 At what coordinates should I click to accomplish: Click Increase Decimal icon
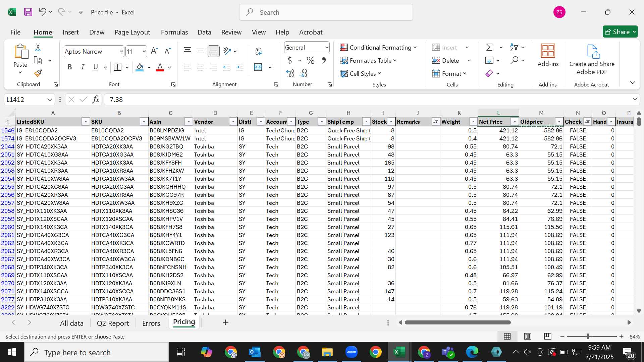click(290, 73)
